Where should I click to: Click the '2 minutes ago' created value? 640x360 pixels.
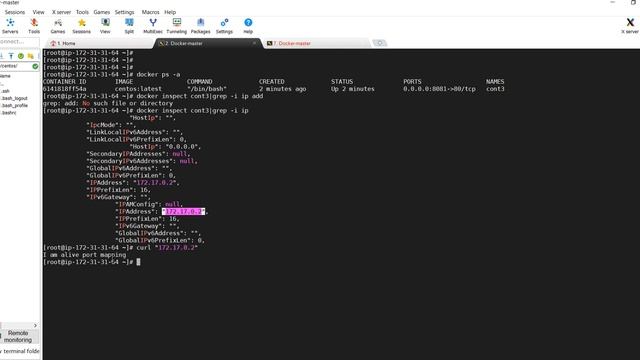[x=282, y=89]
